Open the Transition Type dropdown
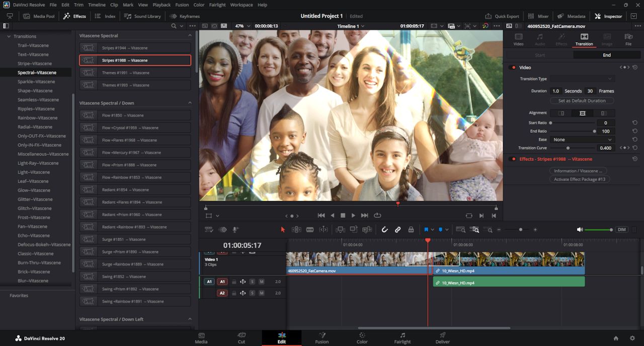This screenshot has width=644, height=346. pos(582,79)
